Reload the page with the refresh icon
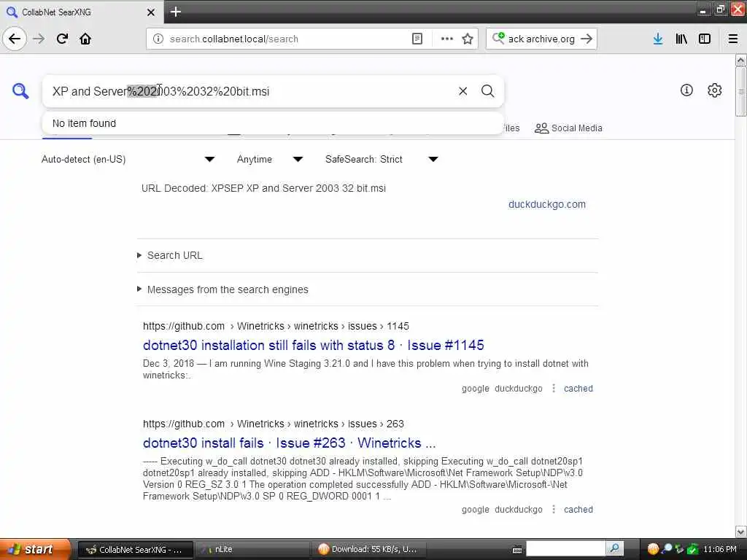747x560 pixels. tap(62, 39)
